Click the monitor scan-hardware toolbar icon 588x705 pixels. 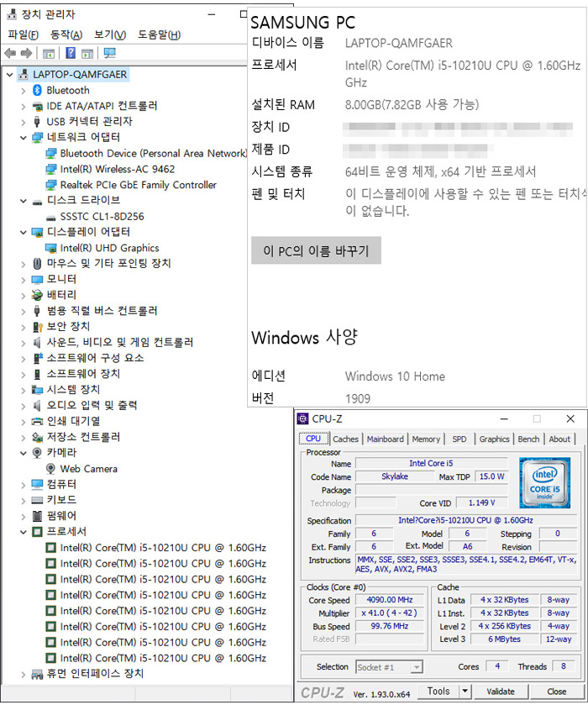(x=110, y=54)
